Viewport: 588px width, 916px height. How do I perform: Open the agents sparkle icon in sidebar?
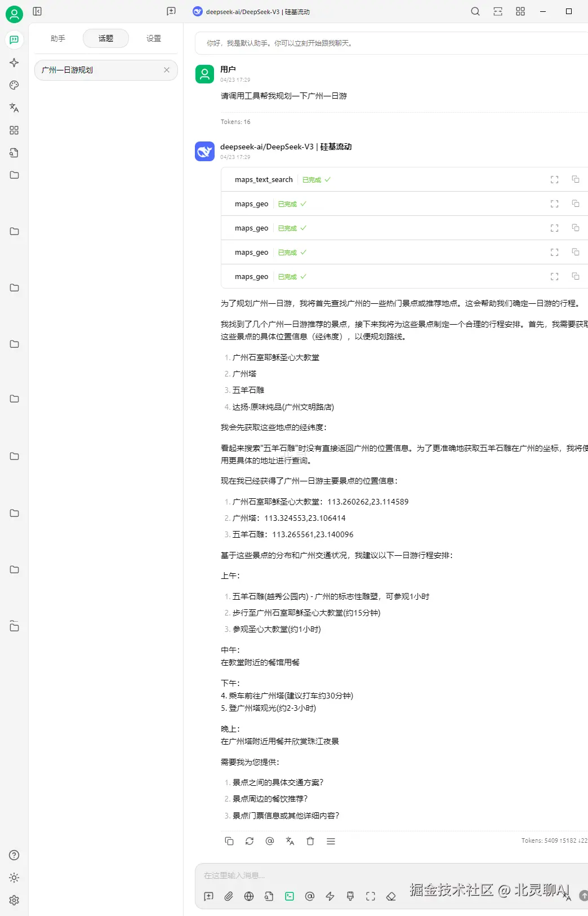[14, 63]
